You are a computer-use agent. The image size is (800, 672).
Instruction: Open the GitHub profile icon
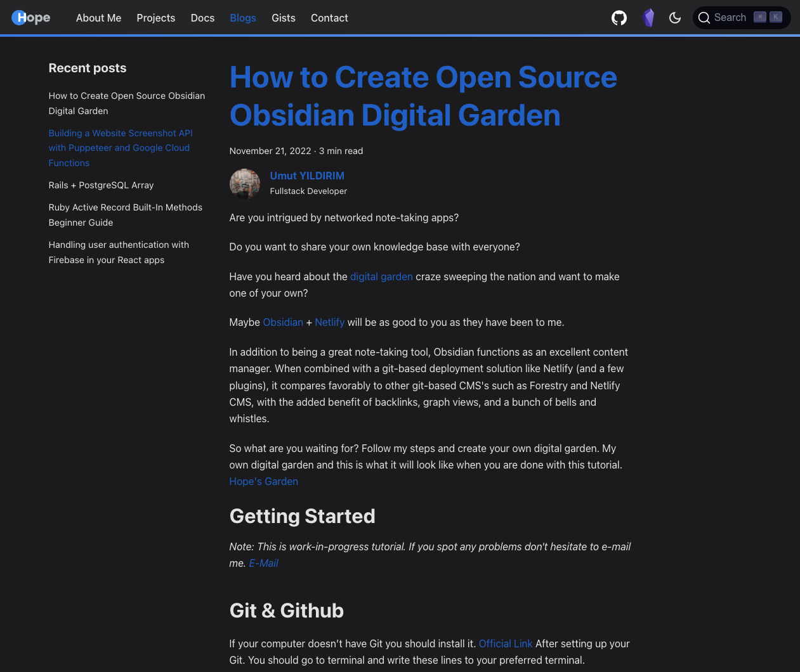[619, 18]
